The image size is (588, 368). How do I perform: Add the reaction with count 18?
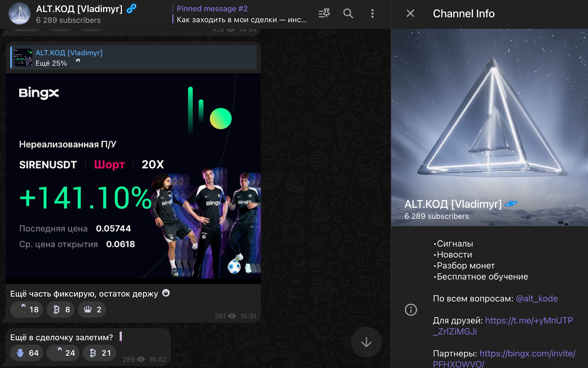point(27,310)
